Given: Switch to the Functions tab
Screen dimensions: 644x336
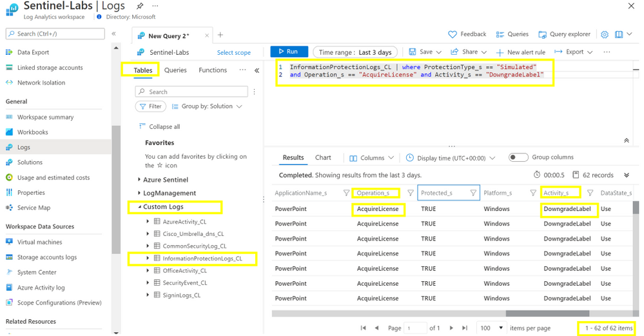Looking at the screenshot, I should tap(213, 70).
